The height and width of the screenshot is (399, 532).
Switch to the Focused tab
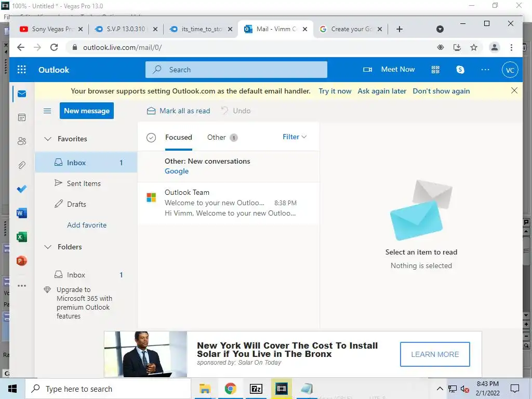[x=179, y=137]
